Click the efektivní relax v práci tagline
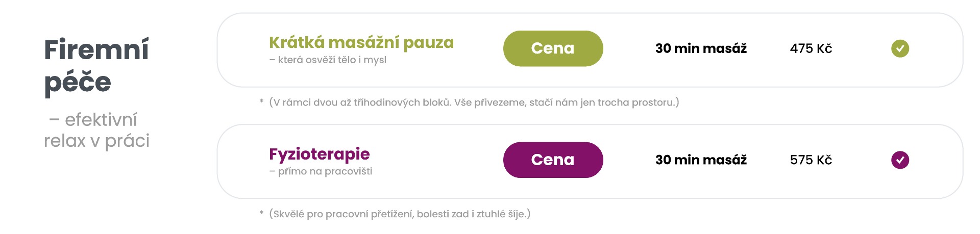This screenshot has height=234, width=980. pos(96,130)
